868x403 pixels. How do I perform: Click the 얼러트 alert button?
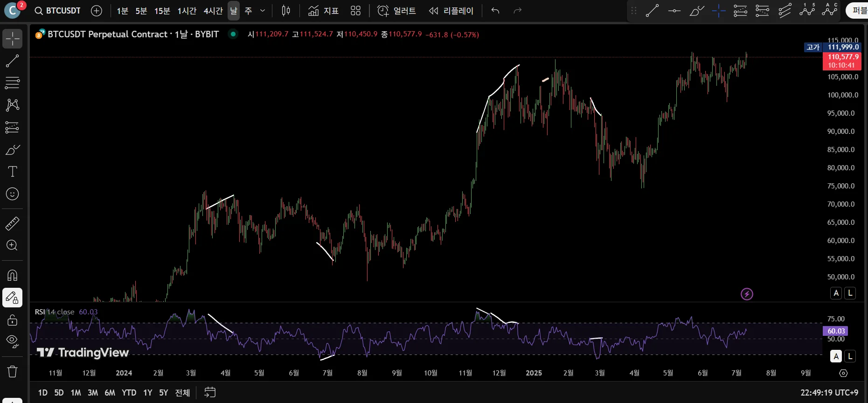[396, 11]
